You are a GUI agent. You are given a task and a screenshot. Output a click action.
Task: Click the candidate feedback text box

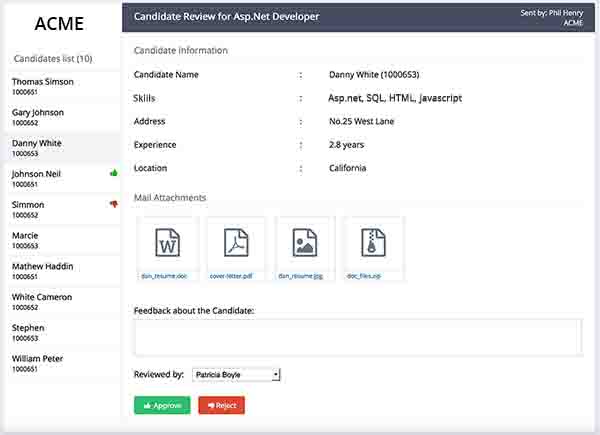(x=357, y=337)
